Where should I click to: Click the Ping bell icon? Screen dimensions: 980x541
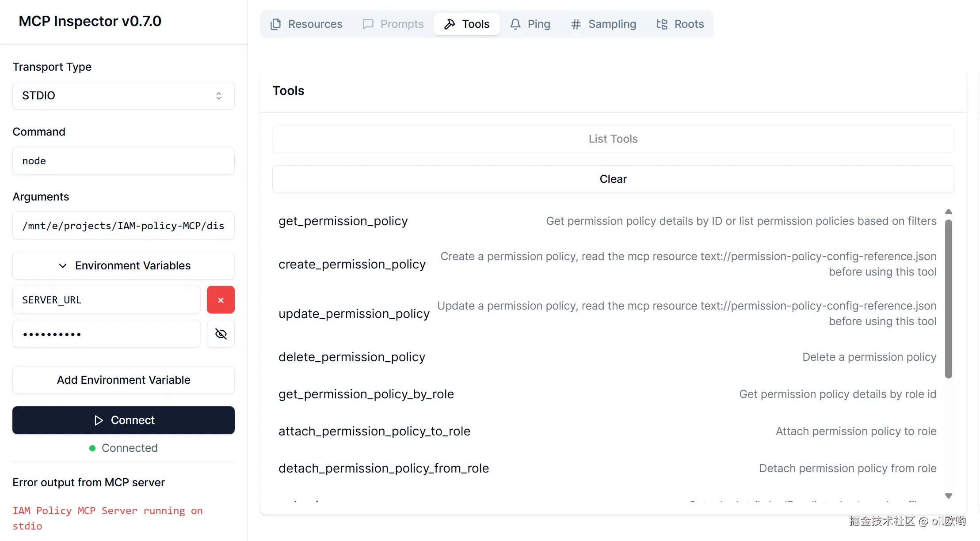(x=515, y=24)
